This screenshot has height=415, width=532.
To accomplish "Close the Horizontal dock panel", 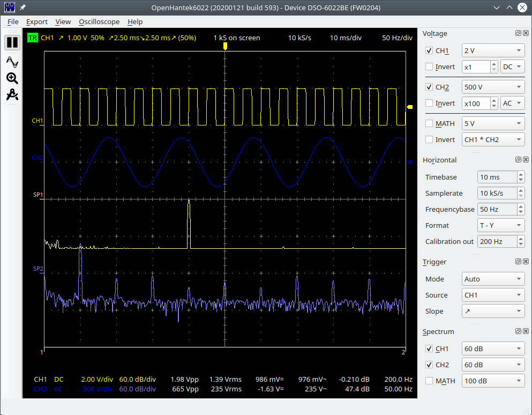I will tap(526, 160).
